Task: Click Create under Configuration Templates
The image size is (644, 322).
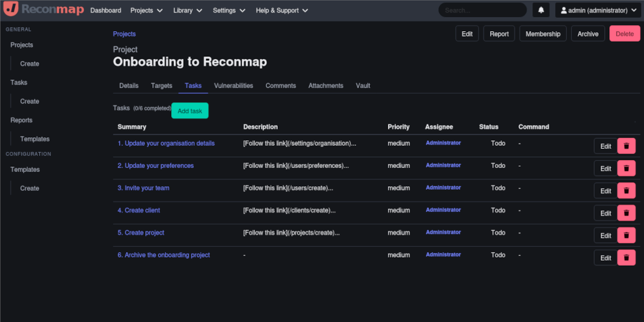Action: 30,188
